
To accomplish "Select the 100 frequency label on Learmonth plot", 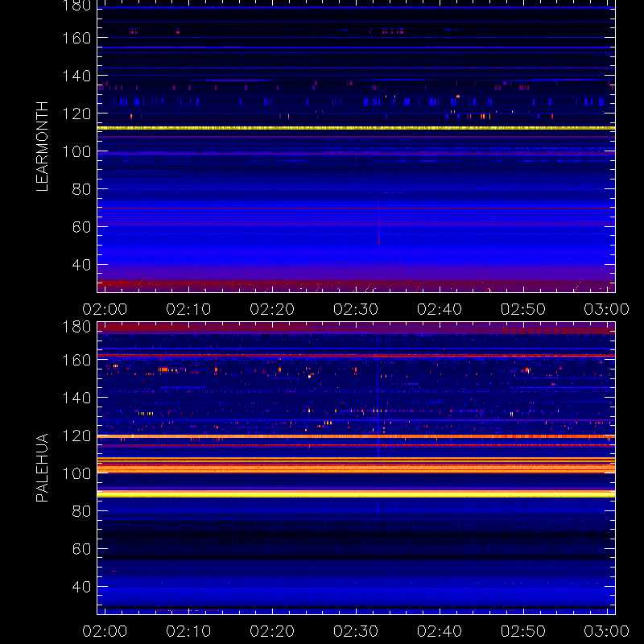I will pyautogui.click(x=76, y=151).
